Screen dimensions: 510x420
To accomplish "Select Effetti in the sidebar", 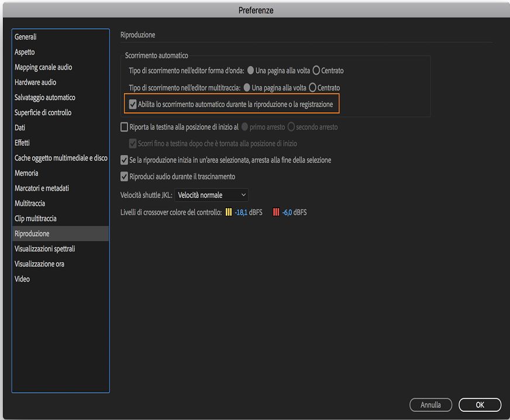I will (x=22, y=143).
